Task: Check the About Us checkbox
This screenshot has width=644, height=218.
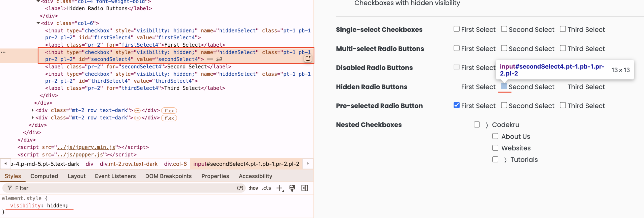Action: 495,136
